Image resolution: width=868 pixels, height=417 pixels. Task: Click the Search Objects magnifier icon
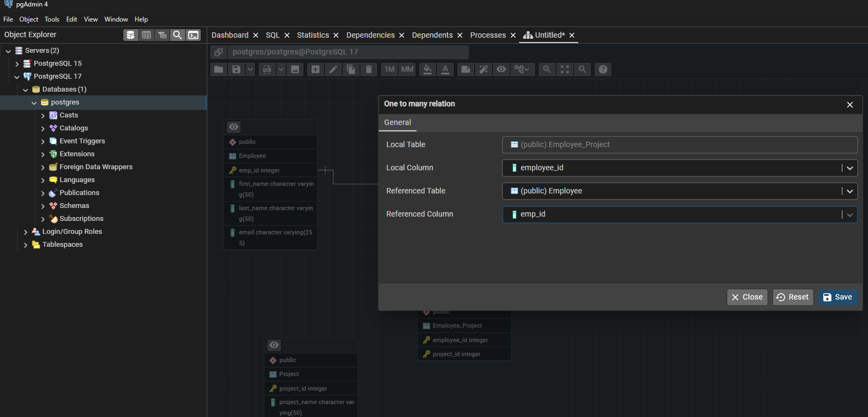(x=177, y=35)
